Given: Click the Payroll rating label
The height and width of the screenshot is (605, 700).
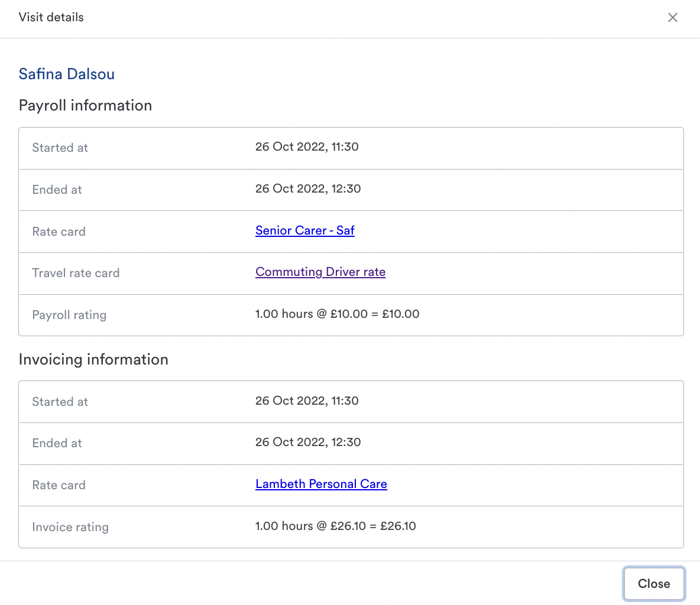Looking at the screenshot, I should coord(69,315).
